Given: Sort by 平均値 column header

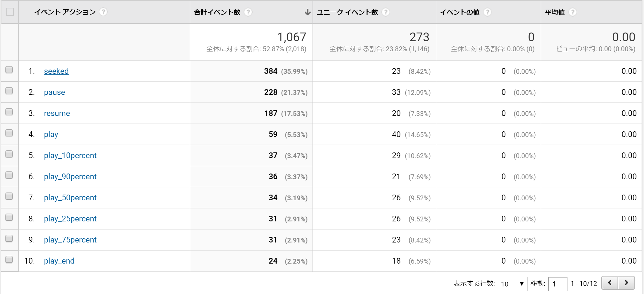Looking at the screenshot, I should (555, 12).
